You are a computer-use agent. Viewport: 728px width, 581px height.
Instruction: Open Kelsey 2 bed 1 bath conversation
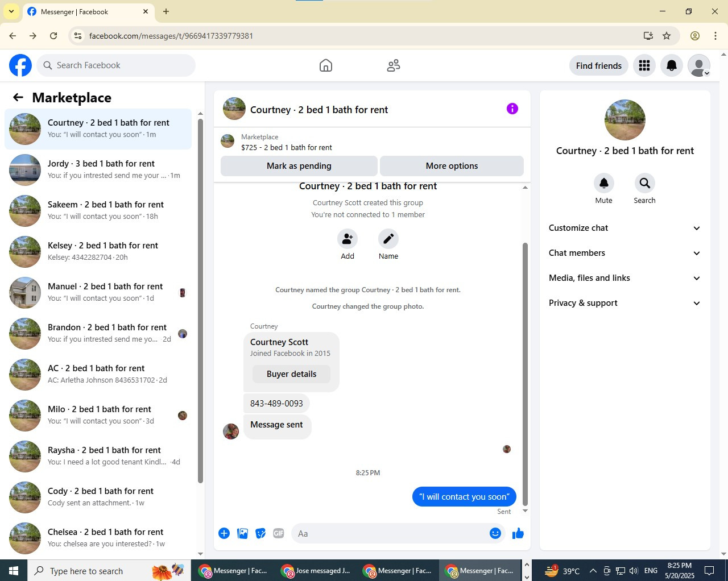click(98, 252)
